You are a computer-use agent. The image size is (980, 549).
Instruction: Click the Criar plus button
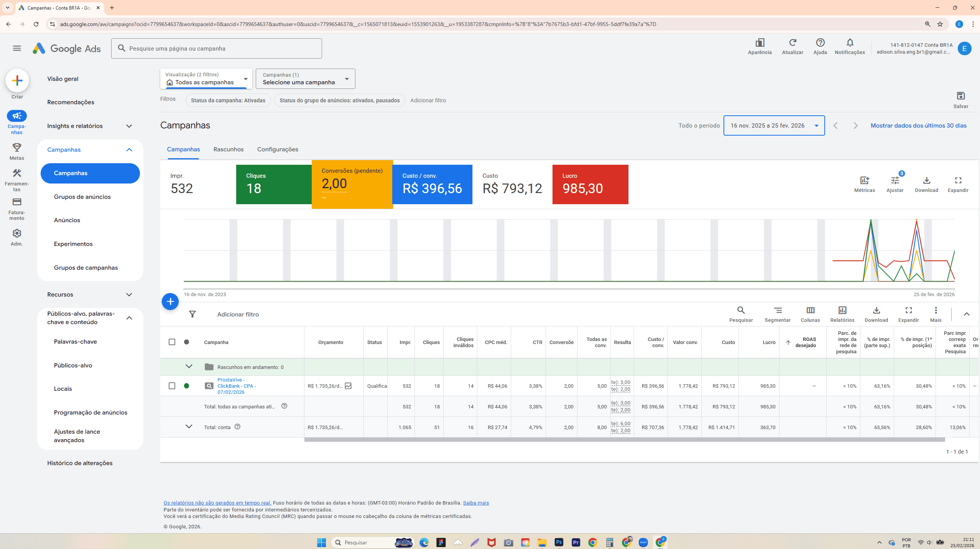pyautogui.click(x=17, y=81)
